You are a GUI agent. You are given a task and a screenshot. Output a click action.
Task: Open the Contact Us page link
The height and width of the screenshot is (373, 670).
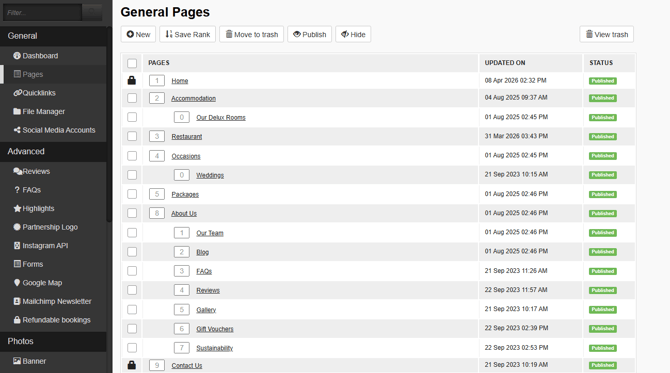tap(187, 365)
